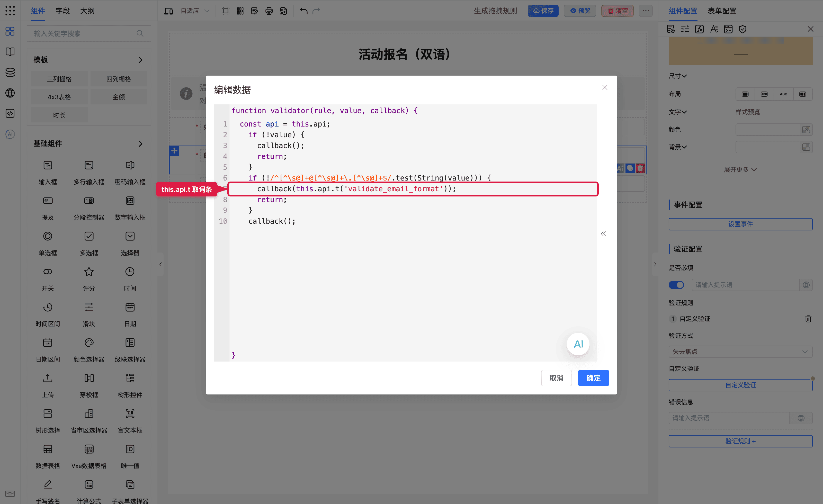Choose the 上传 upload component
This screenshot has width=823, height=504.
pos(48,378)
